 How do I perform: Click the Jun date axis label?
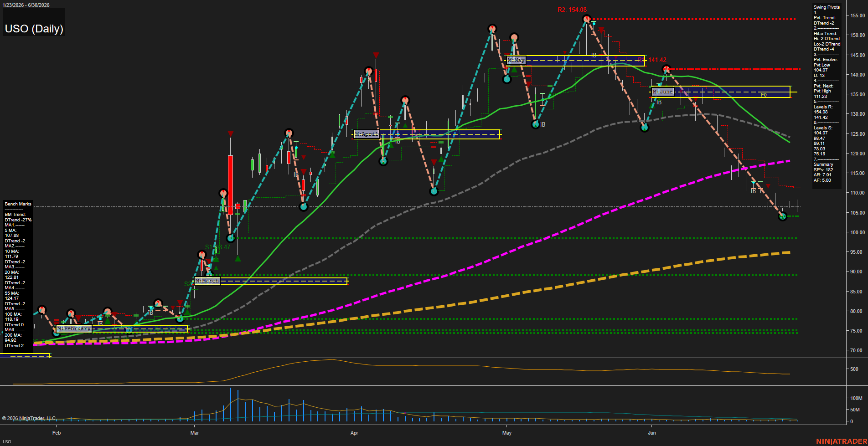pos(652,433)
